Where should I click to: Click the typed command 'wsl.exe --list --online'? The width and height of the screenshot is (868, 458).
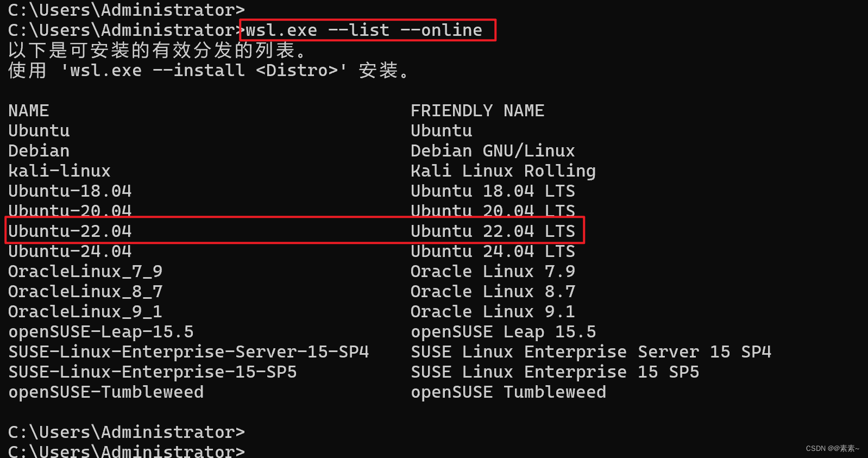pyautogui.click(x=364, y=30)
